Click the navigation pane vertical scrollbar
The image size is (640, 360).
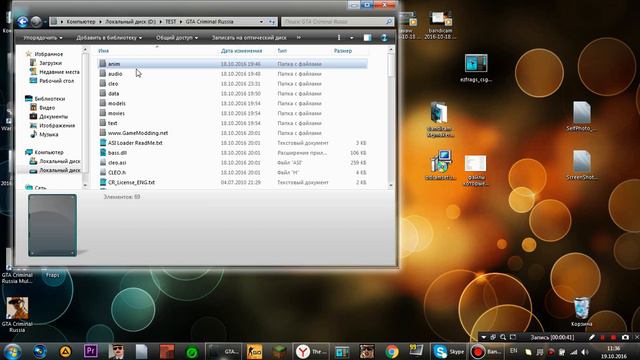click(85, 118)
